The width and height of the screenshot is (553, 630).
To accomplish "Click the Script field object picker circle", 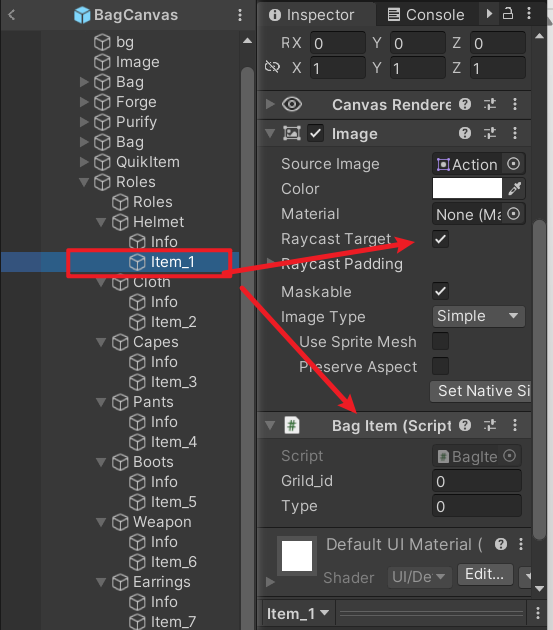I will (x=510, y=456).
